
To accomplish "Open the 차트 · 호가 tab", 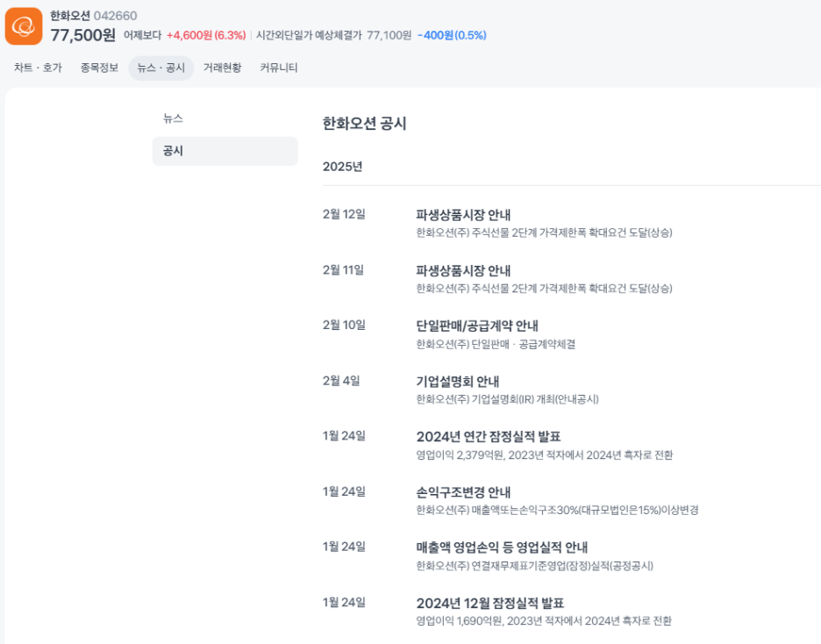I will [38, 68].
